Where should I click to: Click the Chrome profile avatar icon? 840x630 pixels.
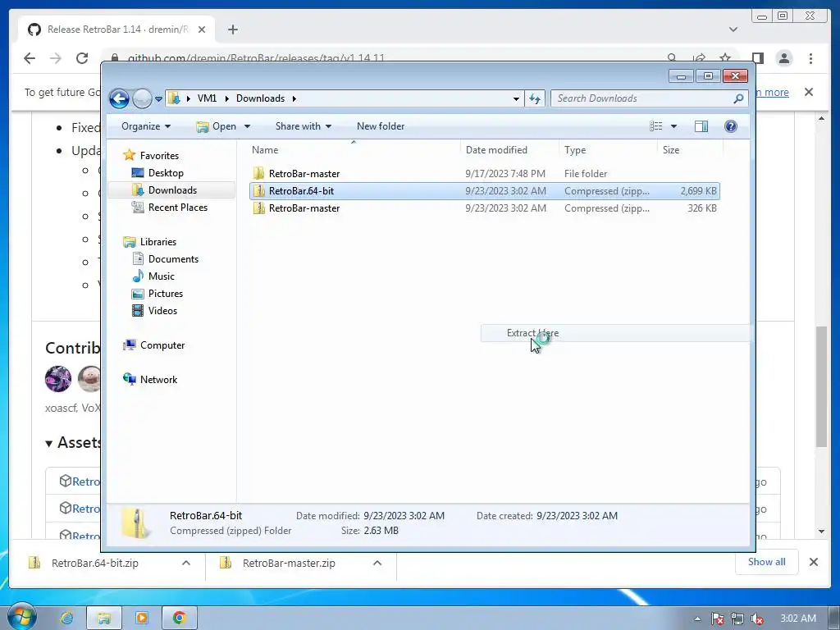(784, 58)
